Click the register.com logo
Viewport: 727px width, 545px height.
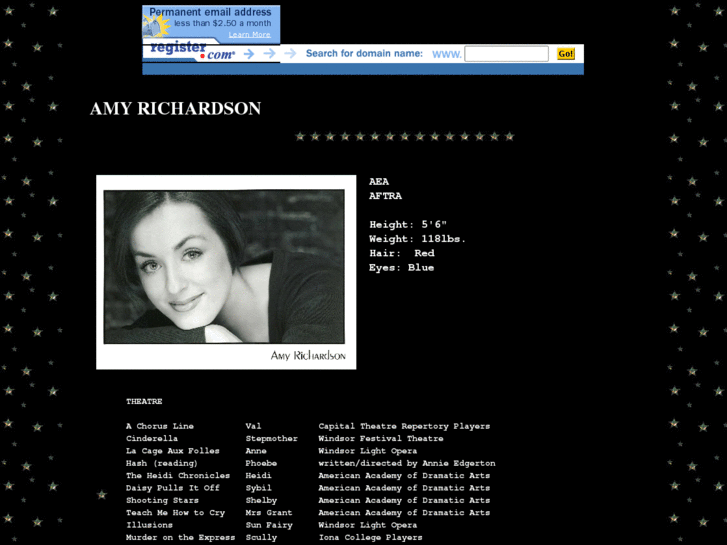192,51
